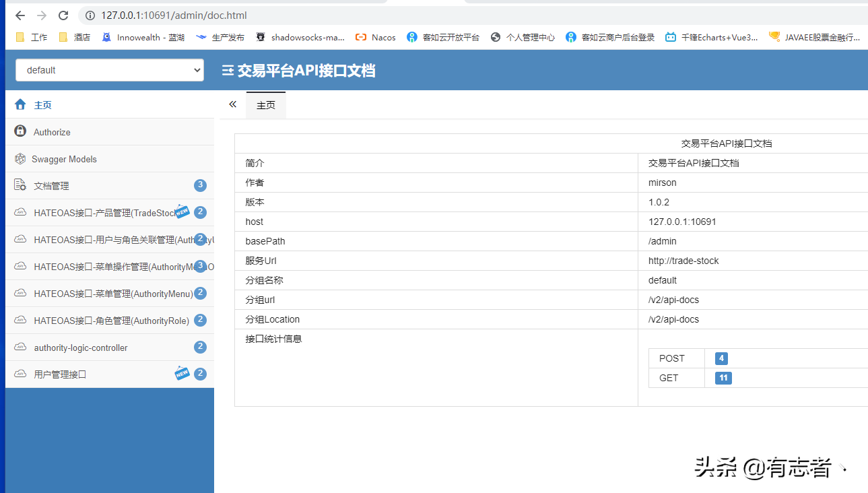
Task: Click the Nacos bookmark icon
Action: 360,37
